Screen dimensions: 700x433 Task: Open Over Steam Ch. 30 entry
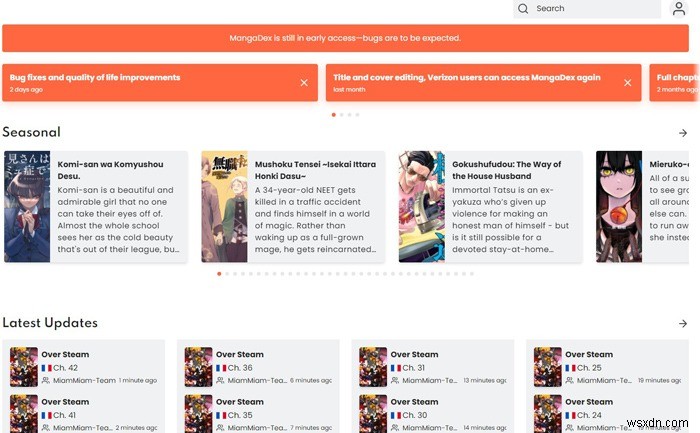pos(433,413)
